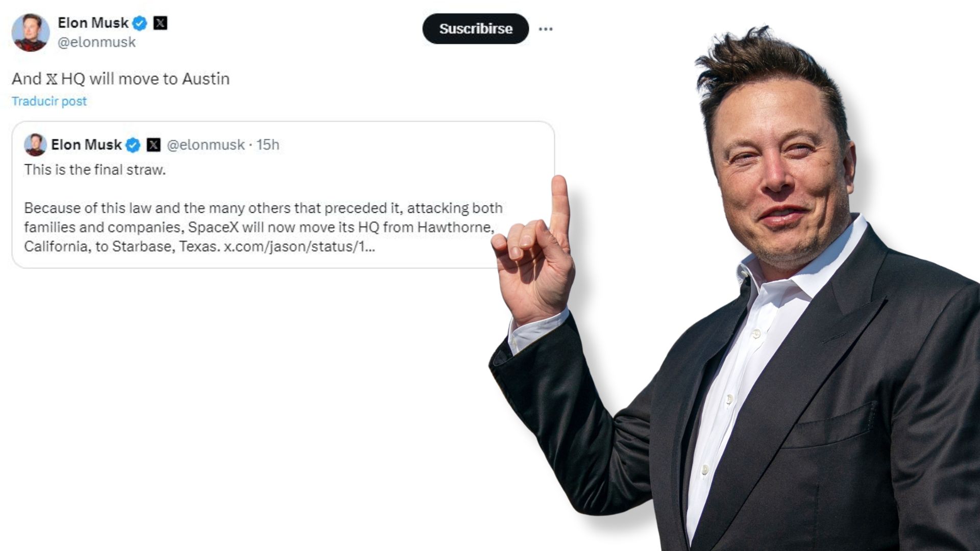Click the X logo glyph in the post text
Image resolution: width=980 pixels, height=551 pixels.
pyautogui.click(x=52, y=79)
